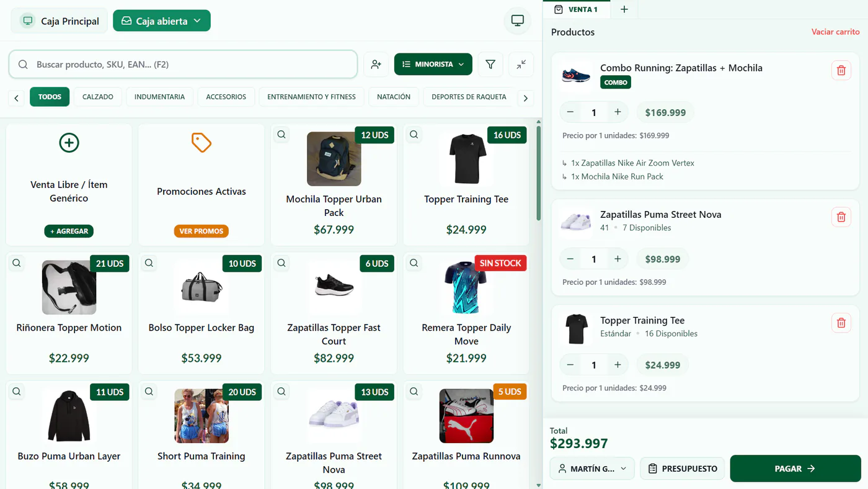Select the CALZADO category tab

(98, 97)
